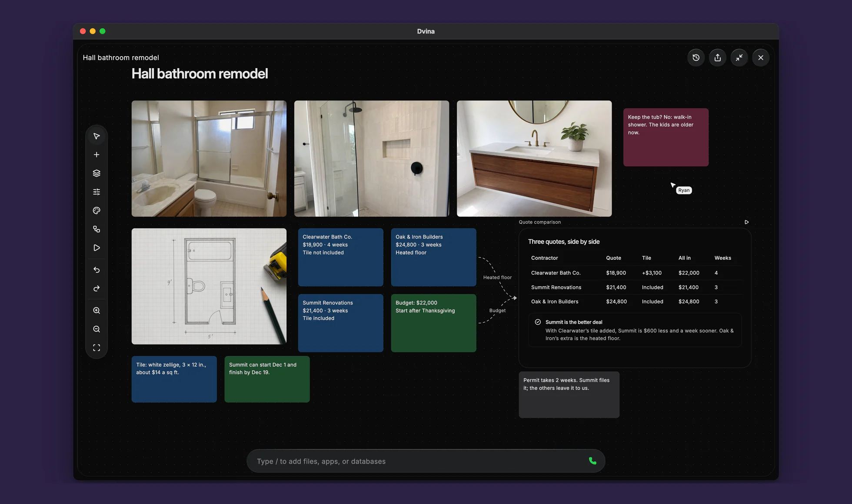Image resolution: width=852 pixels, height=504 pixels.
Task: Select the connector shapes tool
Action: point(97,229)
